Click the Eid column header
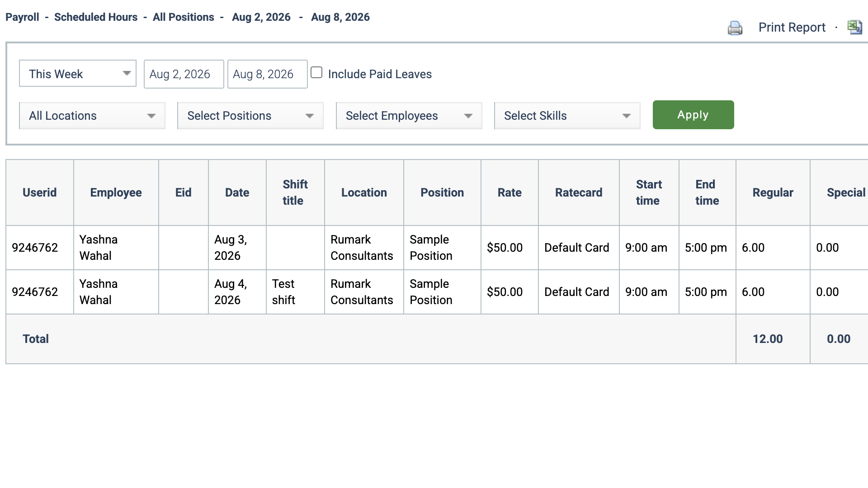The image size is (868, 488). pyautogui.click(x=183, y=192)
